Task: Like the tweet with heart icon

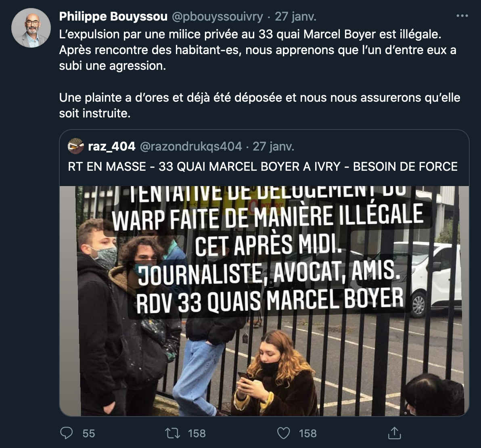Action: tap(283, 433)
